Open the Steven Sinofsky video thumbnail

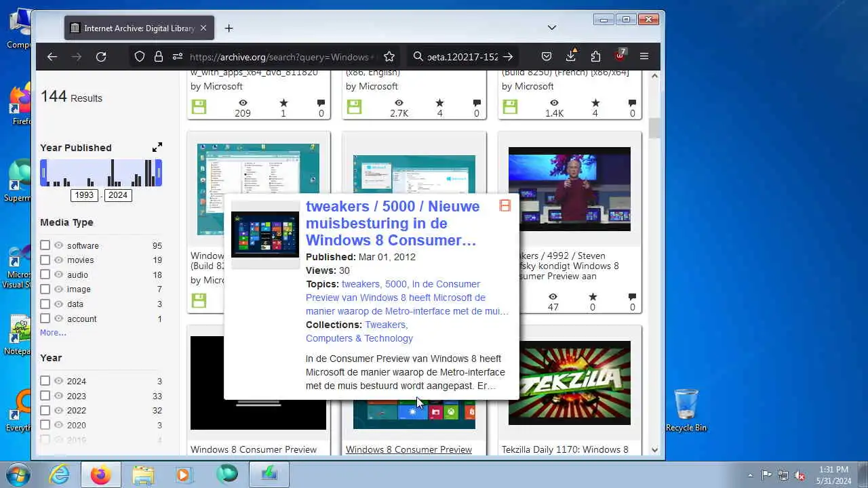point(570,189)
